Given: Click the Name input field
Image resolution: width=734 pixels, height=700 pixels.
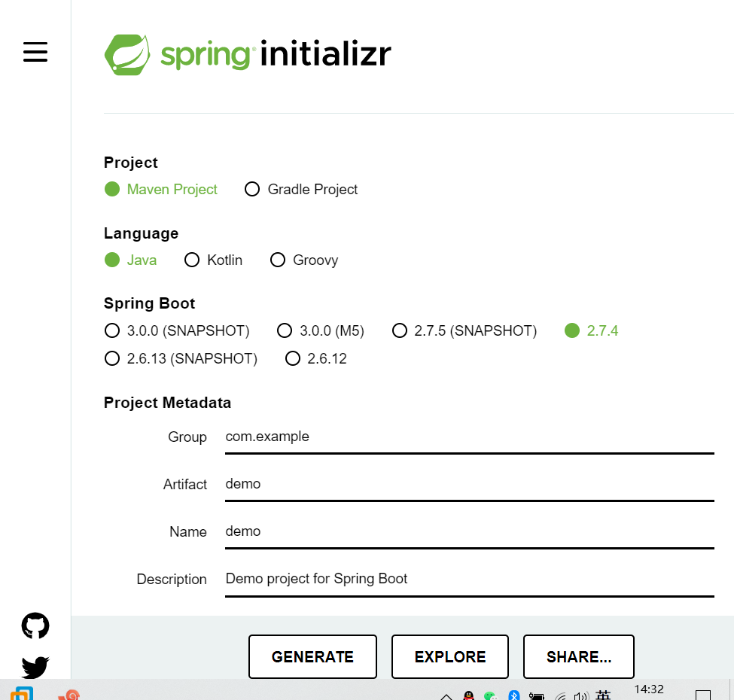Looking at the screenshot, I should (x=470, y=532).
